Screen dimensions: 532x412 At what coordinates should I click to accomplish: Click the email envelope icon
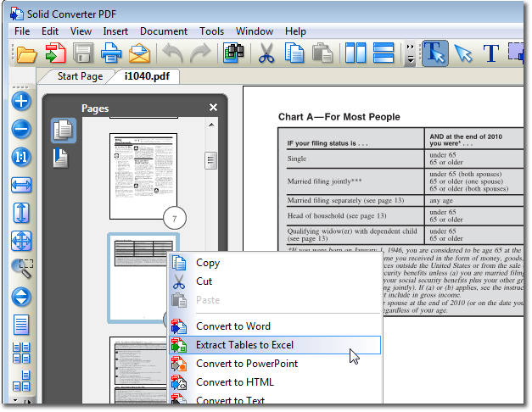139,53
